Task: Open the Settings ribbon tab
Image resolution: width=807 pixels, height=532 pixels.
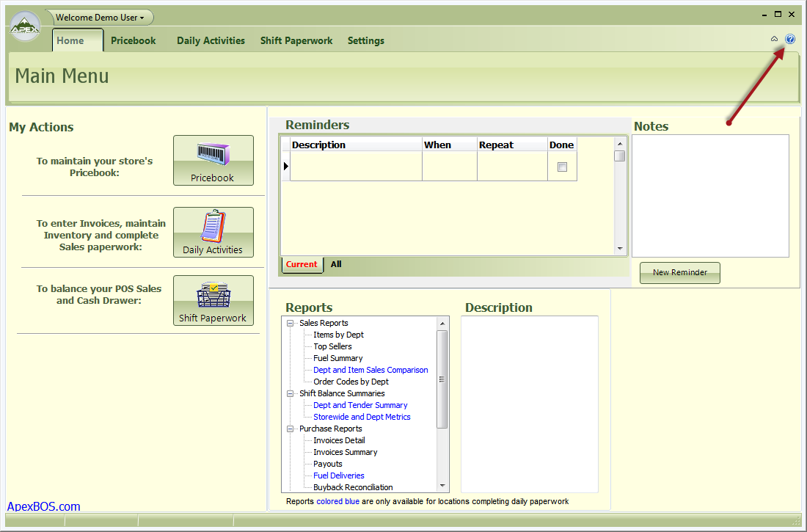Action: (365, 41)
